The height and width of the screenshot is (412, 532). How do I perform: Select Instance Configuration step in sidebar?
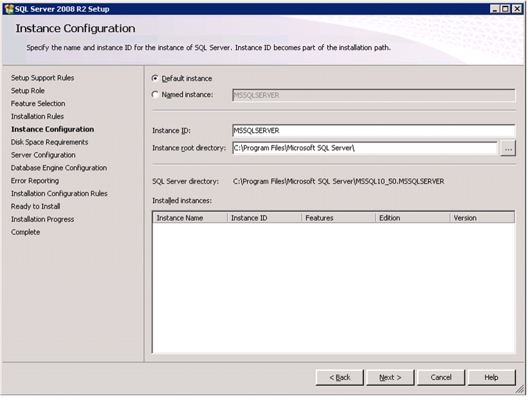53,129
